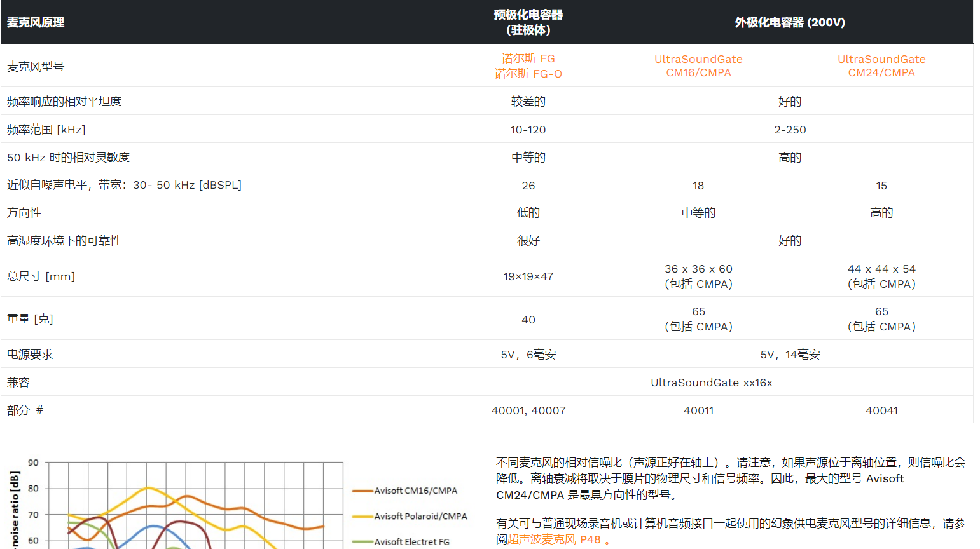Click the self-noise value 15
This screenshot has height=549, width=980.
pyautogui.click(x=881, y=186)
